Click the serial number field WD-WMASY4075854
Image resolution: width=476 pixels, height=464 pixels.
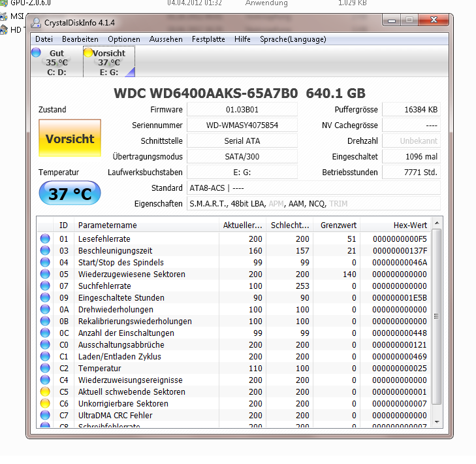[x=242, y=125]
